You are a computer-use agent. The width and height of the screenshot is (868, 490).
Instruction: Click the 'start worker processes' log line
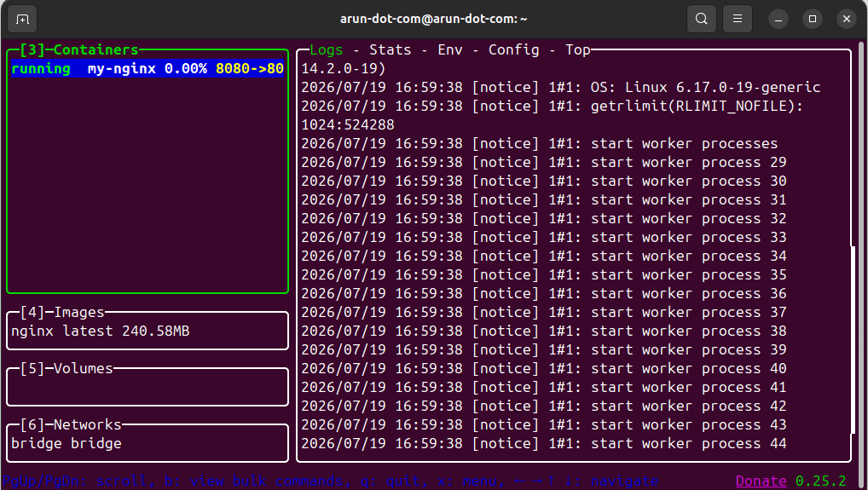(539, 144)
